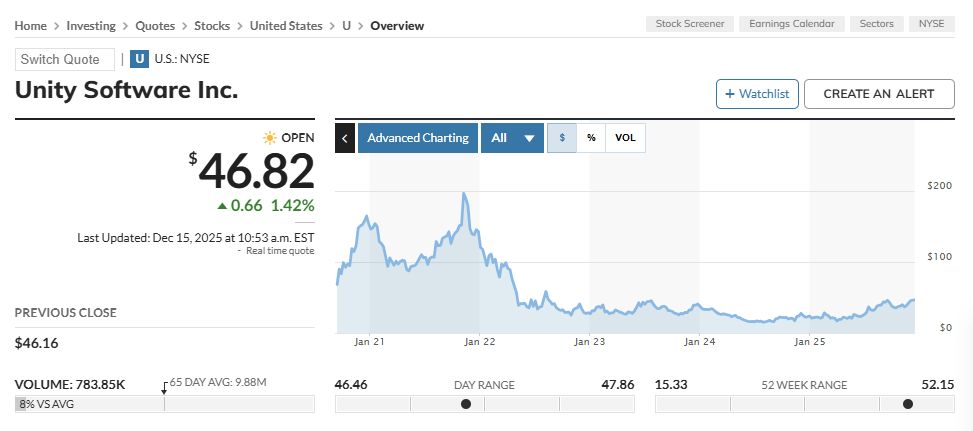Click the green up-arrow price change indicator
Screen dimensions: 973x431
222,206
